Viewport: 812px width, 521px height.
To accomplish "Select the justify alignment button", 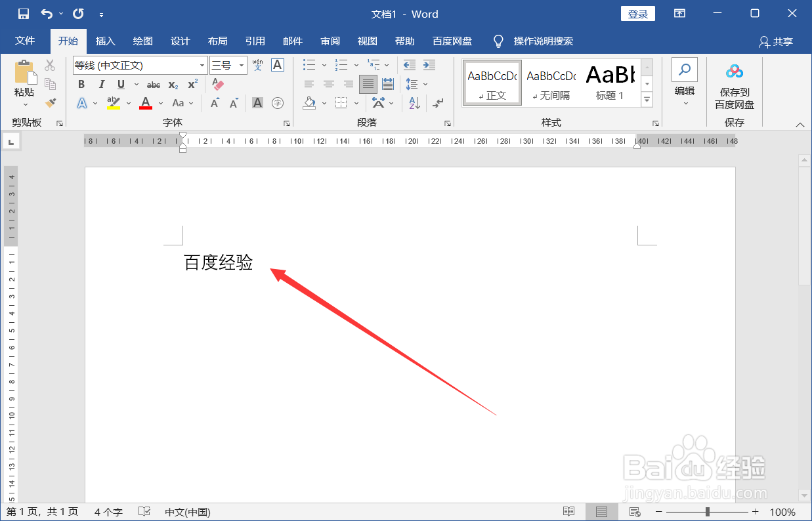I will 368,84.
